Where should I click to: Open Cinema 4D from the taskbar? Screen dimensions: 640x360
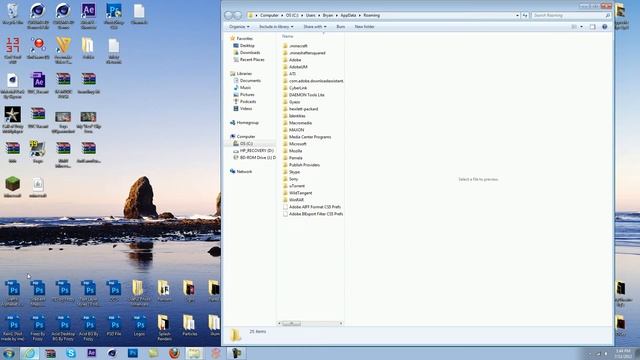[112, 353]
